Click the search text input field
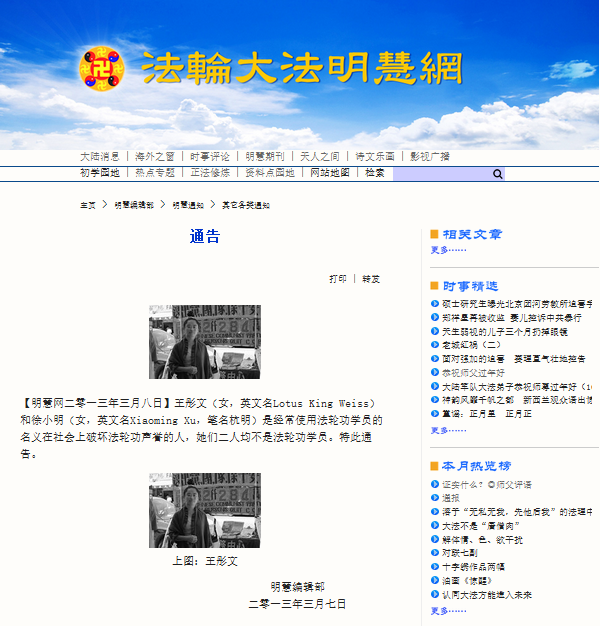The height and width of the screenshot is (626, 600). tap(440, 174)
